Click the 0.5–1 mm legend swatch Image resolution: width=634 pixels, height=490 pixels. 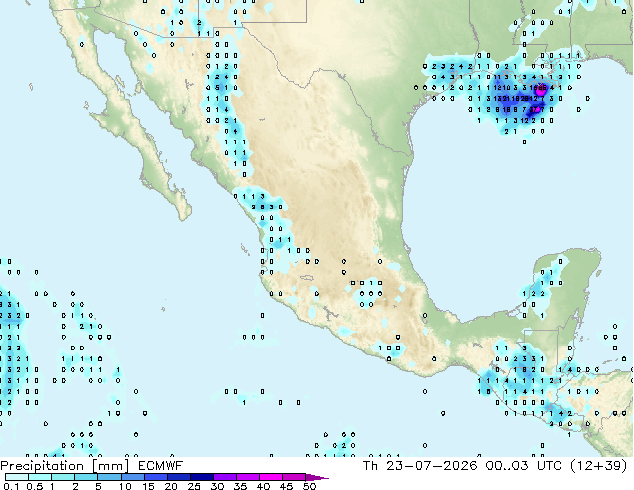point(40,477)
